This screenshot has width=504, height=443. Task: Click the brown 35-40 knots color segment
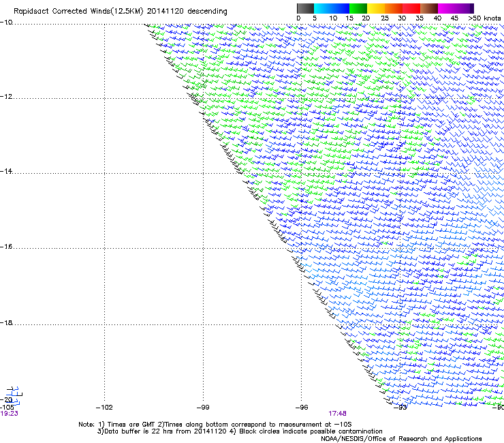[x=429, y=8]
